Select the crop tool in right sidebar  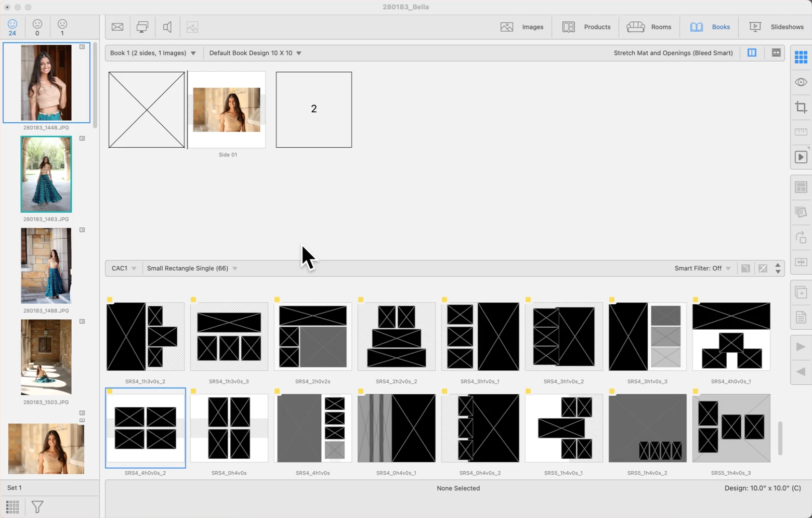(x=801, y=107)
